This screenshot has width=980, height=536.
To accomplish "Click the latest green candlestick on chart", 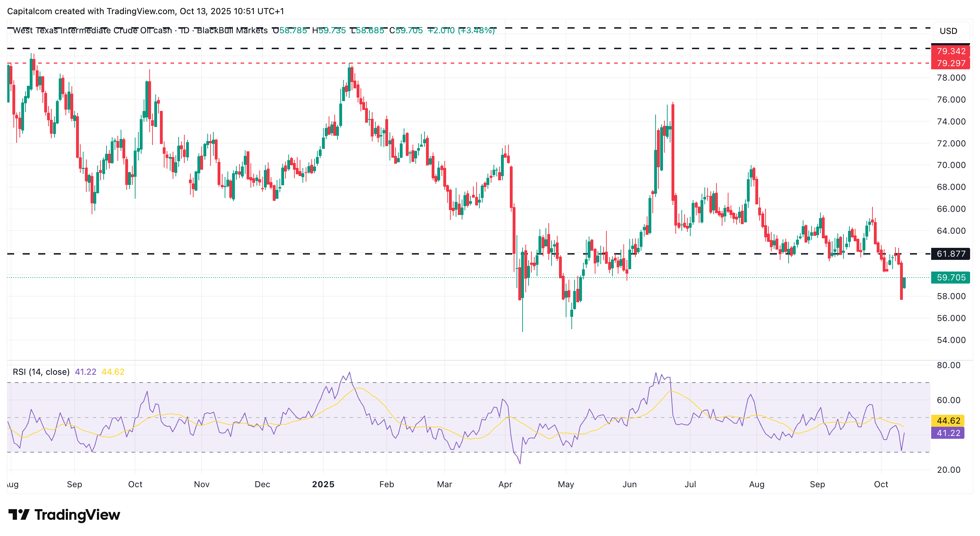I will 904,283.
